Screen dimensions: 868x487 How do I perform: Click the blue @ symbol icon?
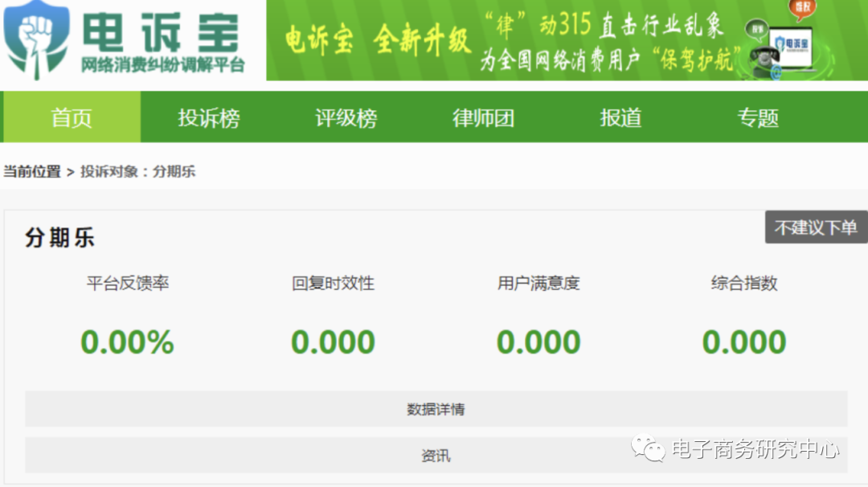pos(776,72)
